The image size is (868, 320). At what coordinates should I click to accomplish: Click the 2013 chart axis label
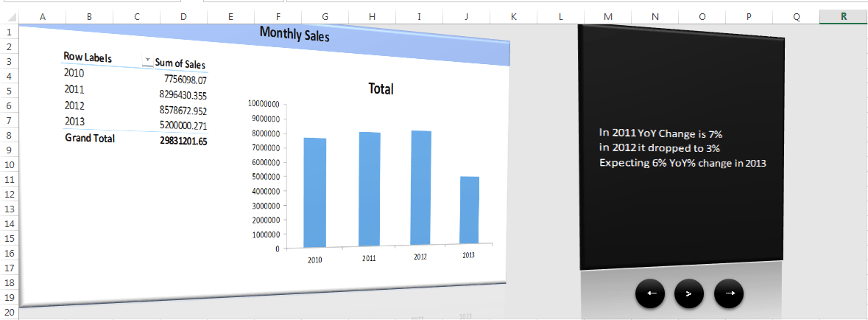click(x=468, y=254)
